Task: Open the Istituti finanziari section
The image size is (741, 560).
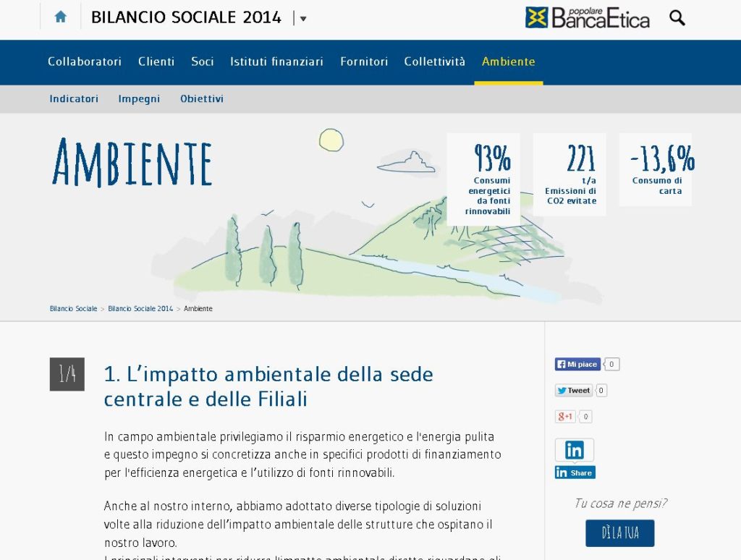Action: tap(276, 61)
